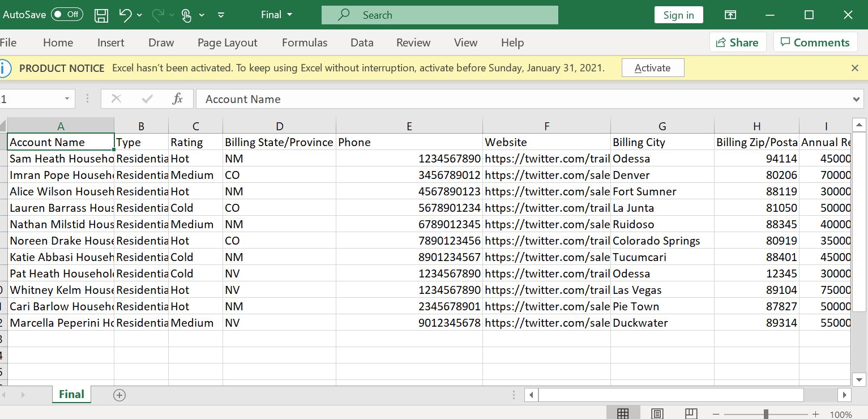Open the Page Layout tab
This screenshot has height=419, width=868.
227,42
